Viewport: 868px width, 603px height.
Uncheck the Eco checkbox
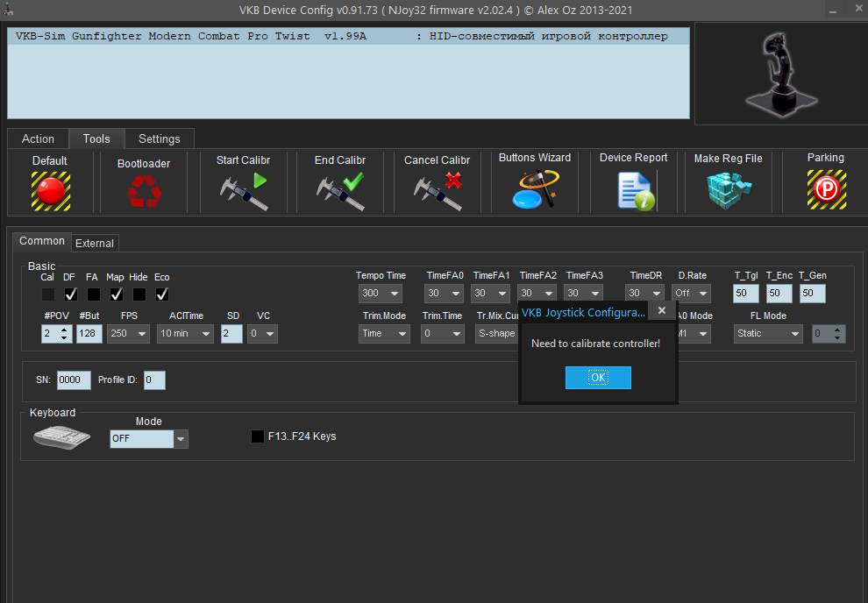coord(162,294)
